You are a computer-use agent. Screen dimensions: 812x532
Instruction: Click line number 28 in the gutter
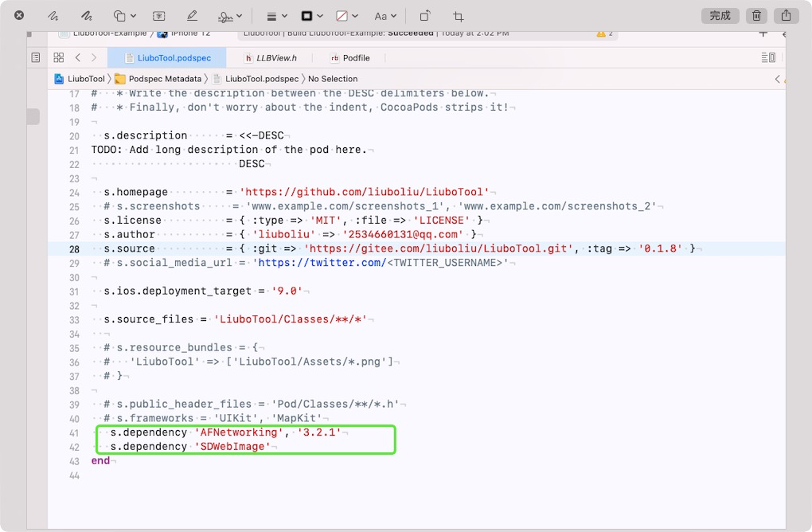coord(74,249)
